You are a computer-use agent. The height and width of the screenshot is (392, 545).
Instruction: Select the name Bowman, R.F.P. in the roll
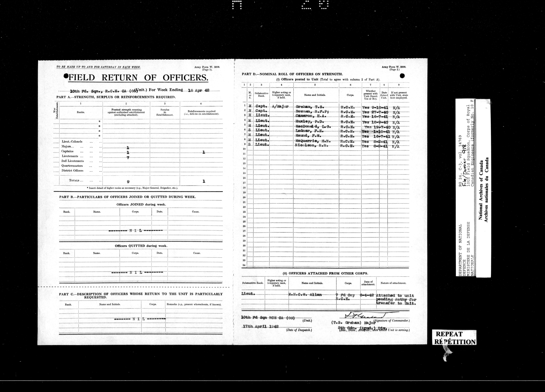tap(312, 112)
